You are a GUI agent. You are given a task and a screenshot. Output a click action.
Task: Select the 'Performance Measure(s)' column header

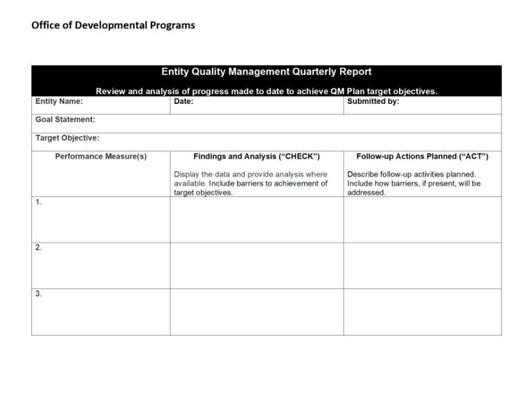[100, 157]
